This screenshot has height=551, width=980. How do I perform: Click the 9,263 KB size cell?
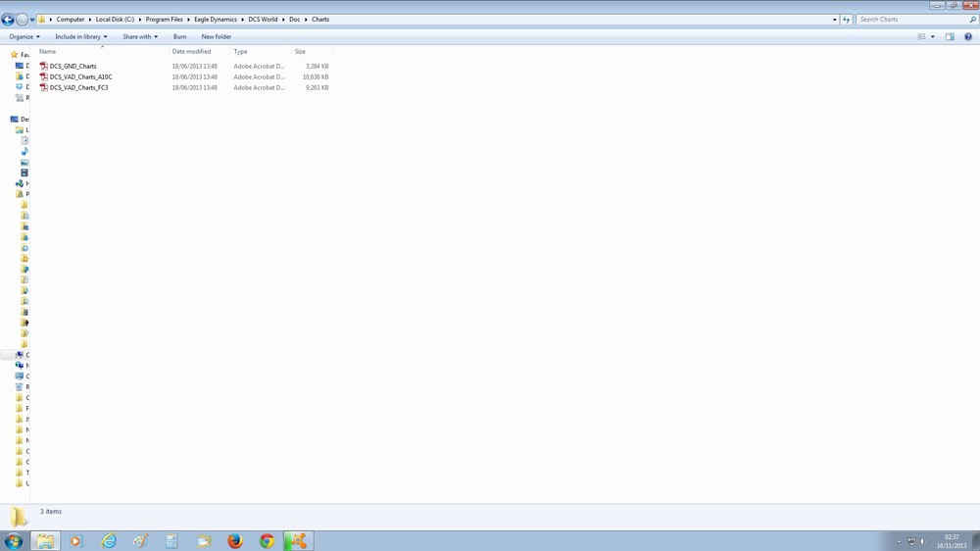[317, 87]
